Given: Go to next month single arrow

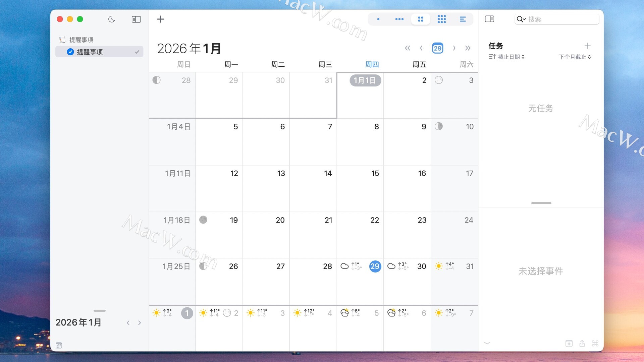Looking at the screenshot, I should (454, 48).
